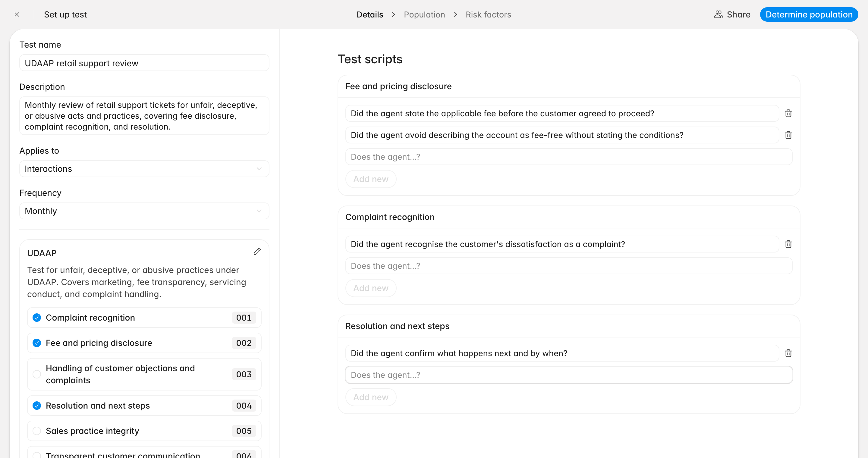The width and height of the screenshot is (868, 458).
Task: Click the Applies to field label
Action: (39, 151)
